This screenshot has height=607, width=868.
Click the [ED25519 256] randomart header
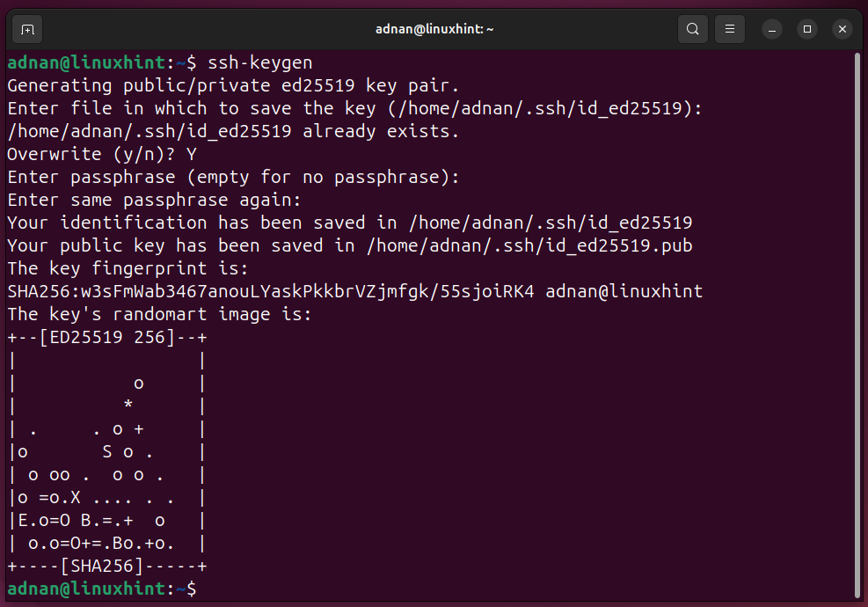point(106,337)
